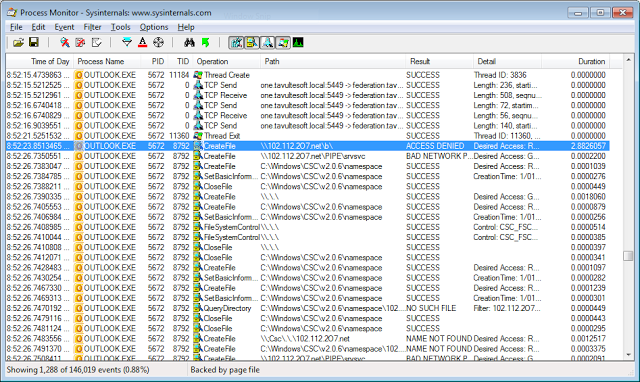The height and width of the screenshot is (382, 640).
Task: Click the Detail column header
Action: tap(507, 61)
